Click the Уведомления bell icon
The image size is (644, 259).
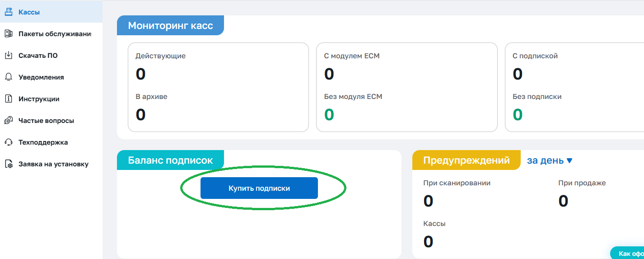8,77
